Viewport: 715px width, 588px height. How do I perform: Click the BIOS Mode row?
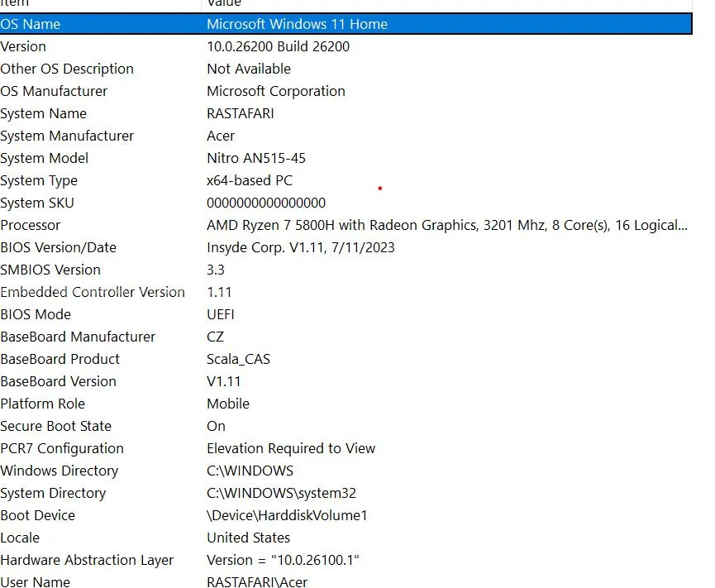(x=36, y=314)
